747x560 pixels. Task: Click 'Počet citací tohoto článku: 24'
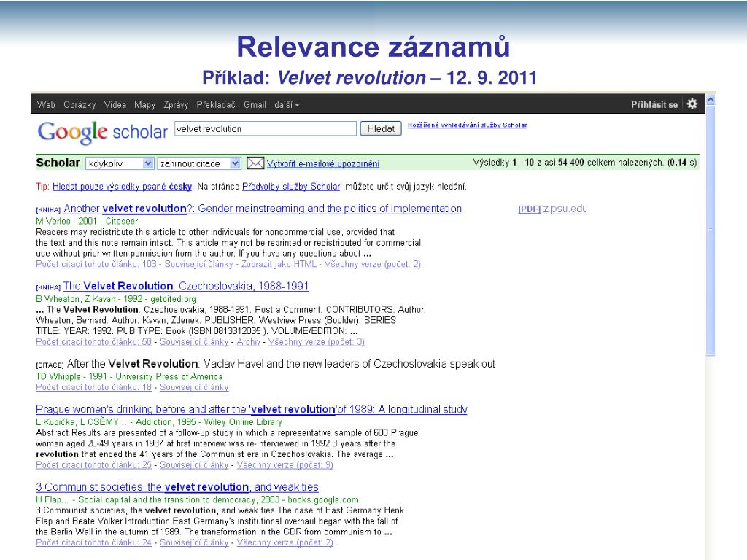(x=94, y=542)
